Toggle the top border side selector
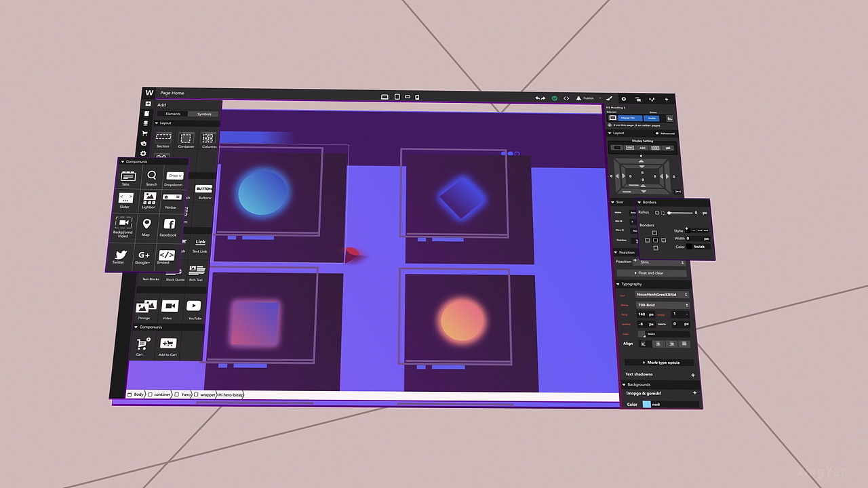Screen dimensions: 868x488 point(654,232)
